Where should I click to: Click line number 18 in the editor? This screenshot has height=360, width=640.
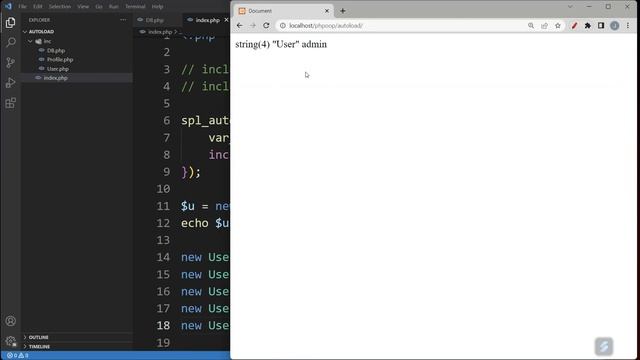click(163, 325)
